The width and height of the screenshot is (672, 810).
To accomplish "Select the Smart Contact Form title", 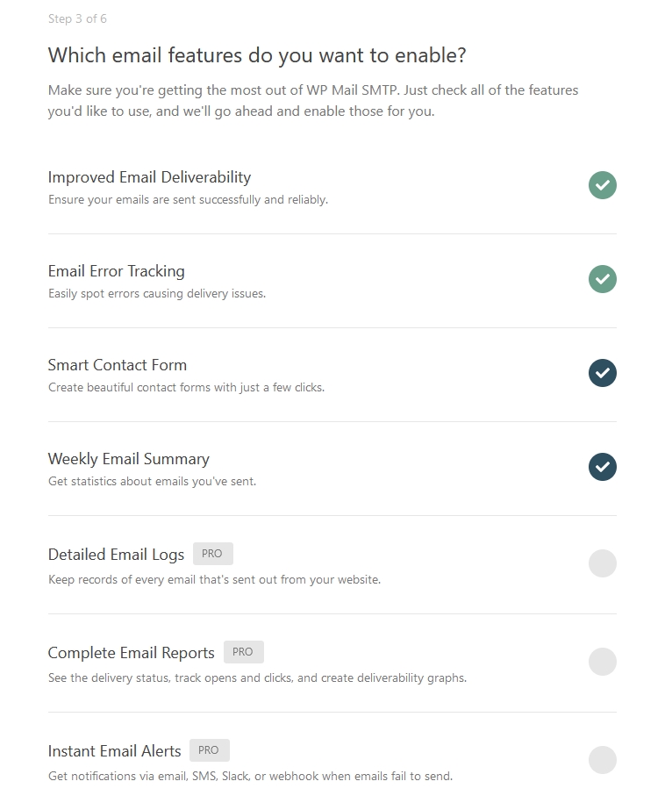I will [118, 365].
